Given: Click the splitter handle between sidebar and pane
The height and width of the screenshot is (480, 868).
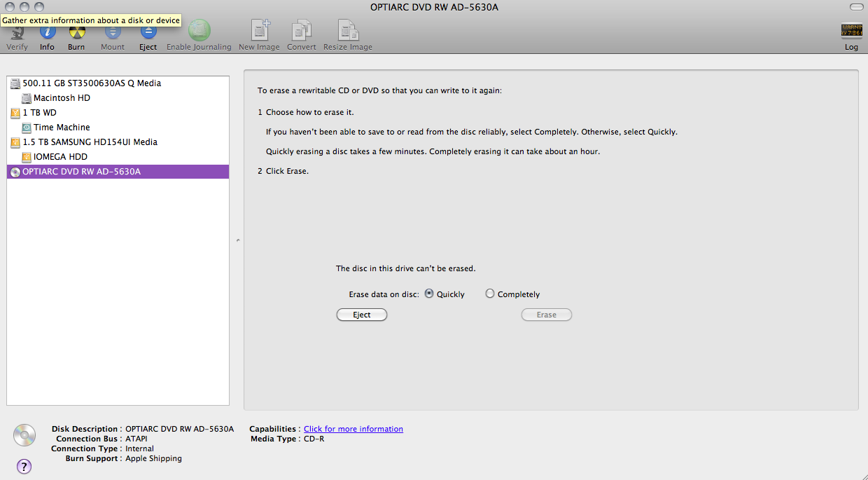Looking at the screenshot, I should pyautogui.click(x=237, y=240).
